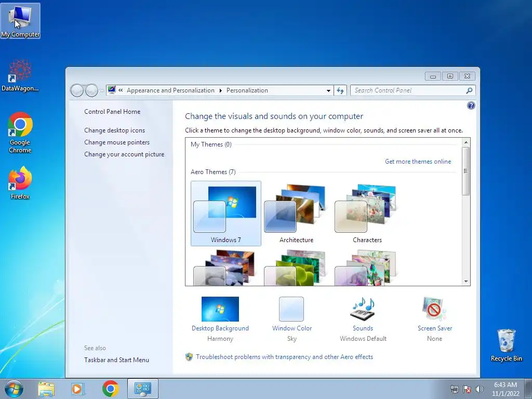Apply the Characters theme
Viewport: 532px width, 399px height.
coord(367,214)
